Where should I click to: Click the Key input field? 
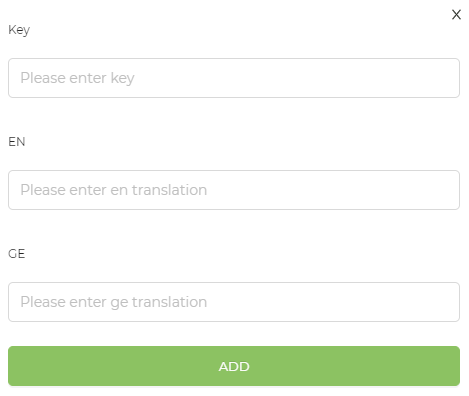coord(234,78)
